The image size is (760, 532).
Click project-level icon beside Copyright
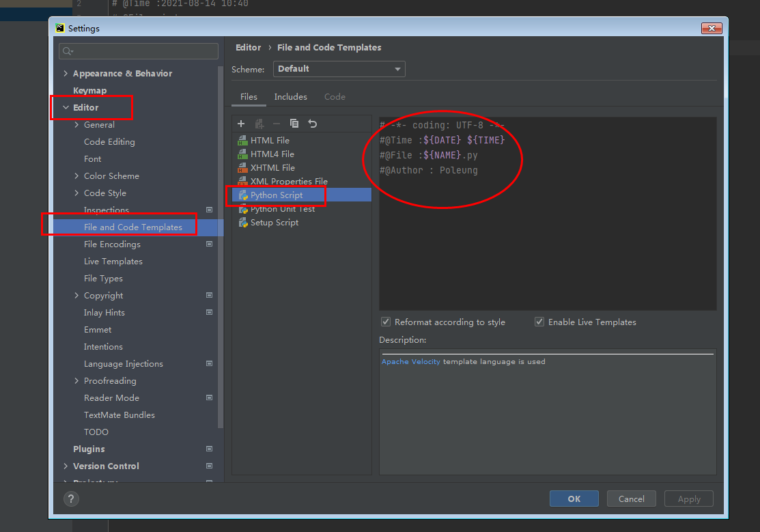pos(210,295)
